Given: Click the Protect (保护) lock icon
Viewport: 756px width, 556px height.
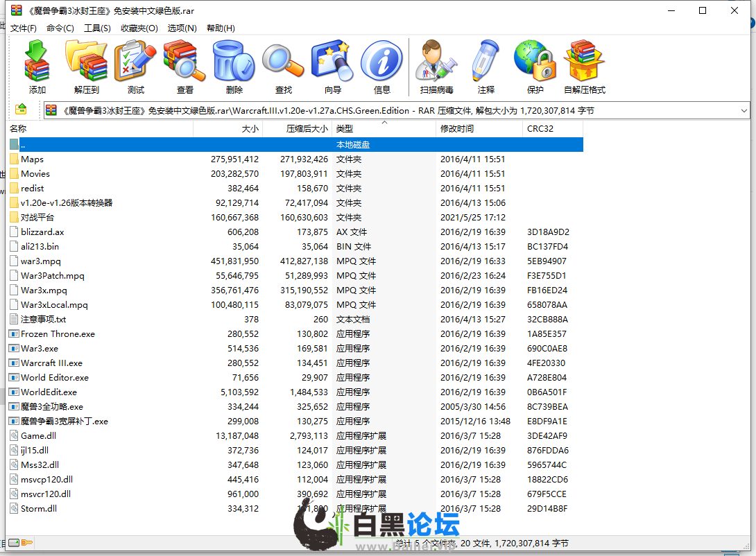Looking at the screenshot, I should click(x=535, y=61).
